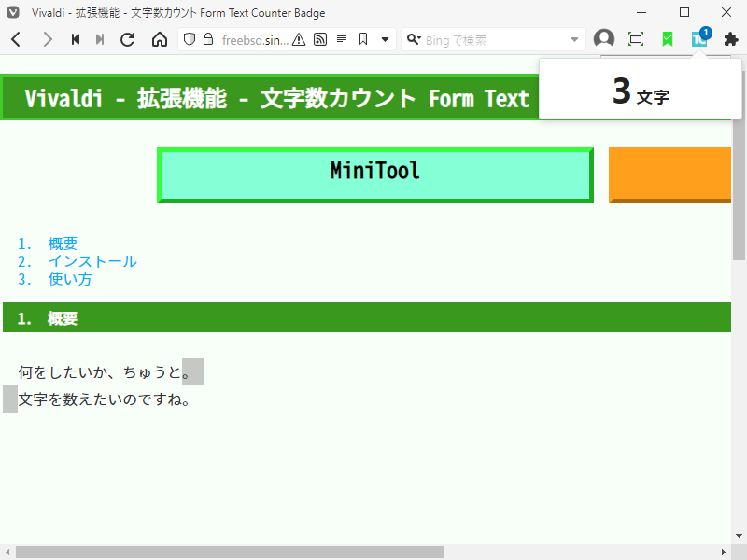Show site info via padlock icon

point(208,39)
